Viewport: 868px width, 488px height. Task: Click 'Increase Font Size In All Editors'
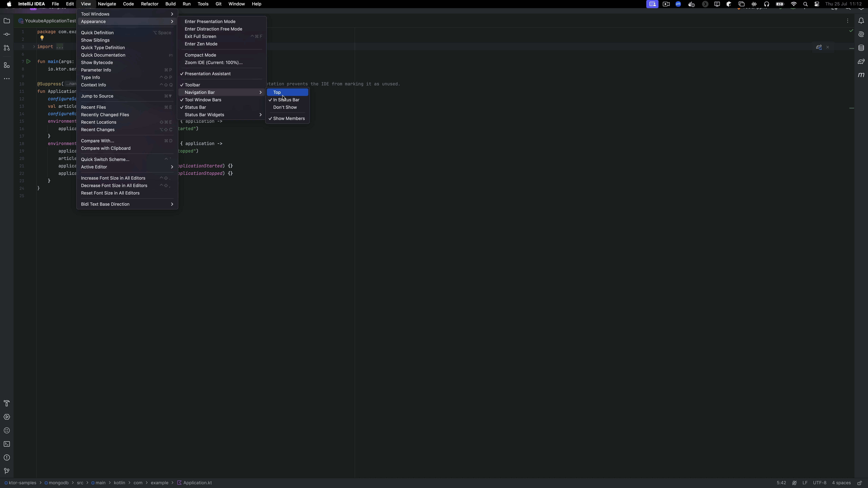[113, 178]
